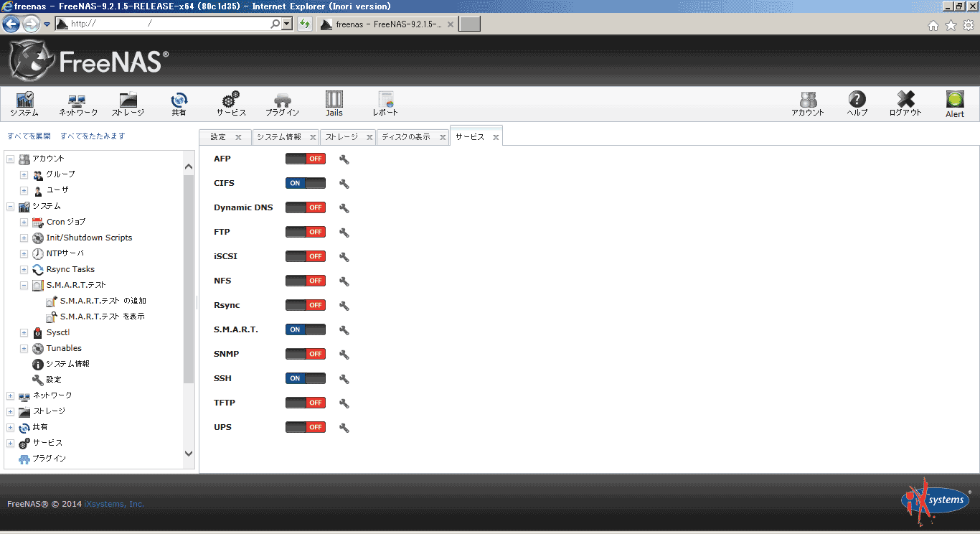Expand the NTPサーバ tree node
The image size is (980, 534).
[x=24, y=253]
